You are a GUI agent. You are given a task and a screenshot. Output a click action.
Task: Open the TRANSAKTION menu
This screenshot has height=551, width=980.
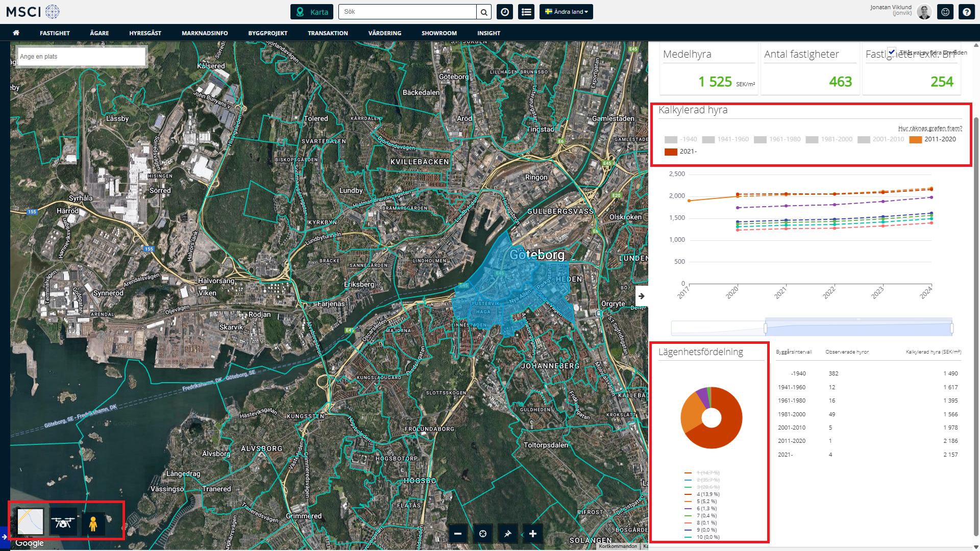coord(328,33)
